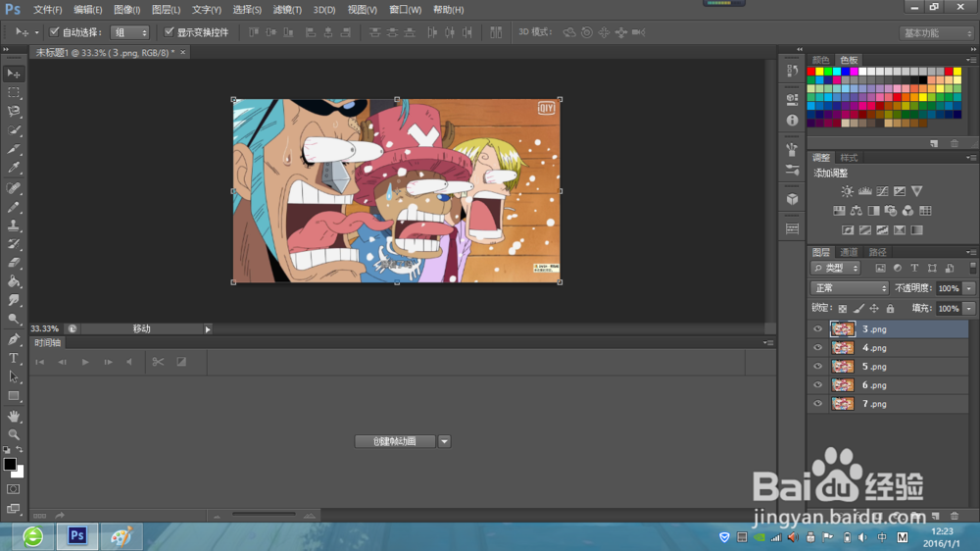Toggle Quick Mask mode icon
The height and width of the screenshot is (551, 980).
[14, 489]
